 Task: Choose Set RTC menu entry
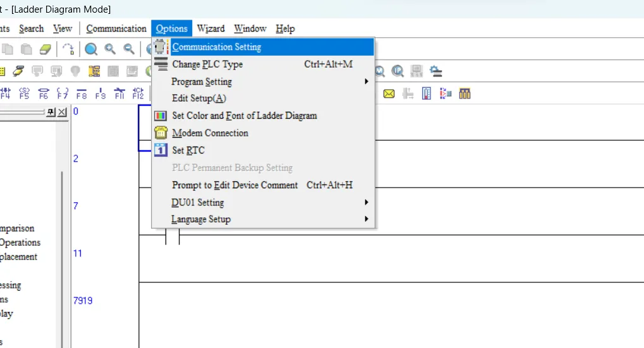[x=263, y=150]
